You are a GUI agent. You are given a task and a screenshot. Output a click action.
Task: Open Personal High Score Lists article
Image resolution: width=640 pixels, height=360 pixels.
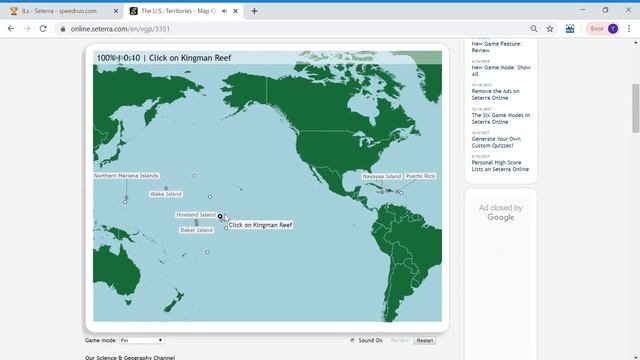tap(500, 166)
